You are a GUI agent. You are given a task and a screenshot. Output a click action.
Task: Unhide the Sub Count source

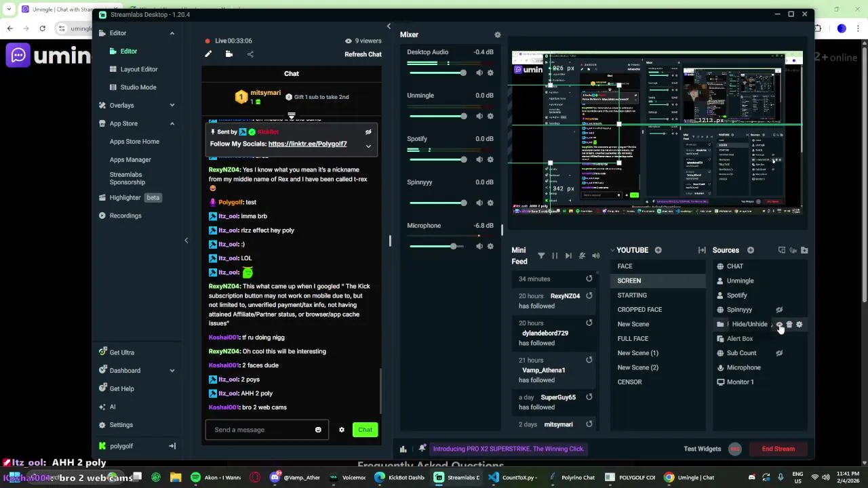tap(779, 353)
